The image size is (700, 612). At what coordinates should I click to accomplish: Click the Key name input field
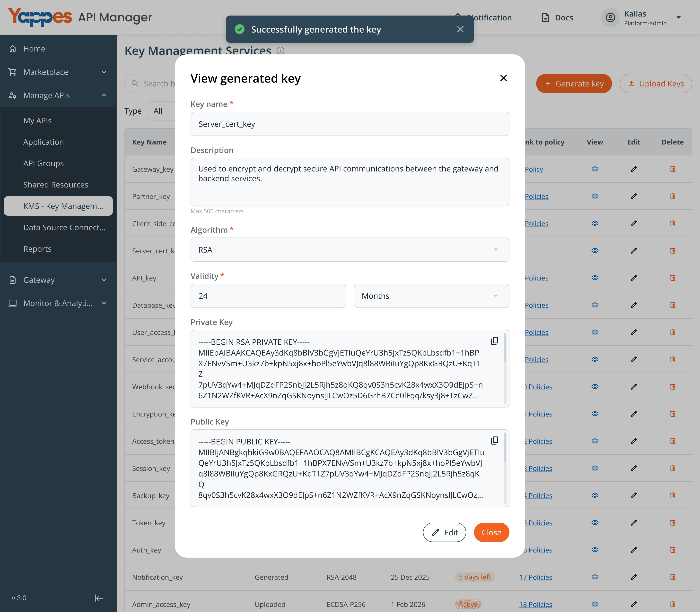[350, 124]
